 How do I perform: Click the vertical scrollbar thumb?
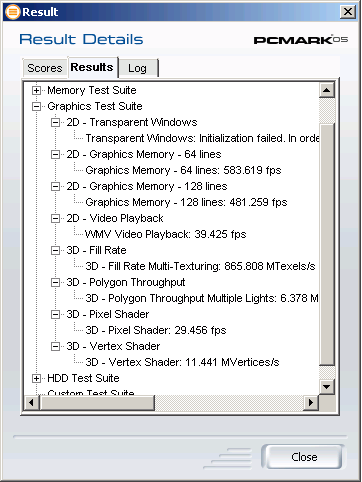tap(327, 245)
